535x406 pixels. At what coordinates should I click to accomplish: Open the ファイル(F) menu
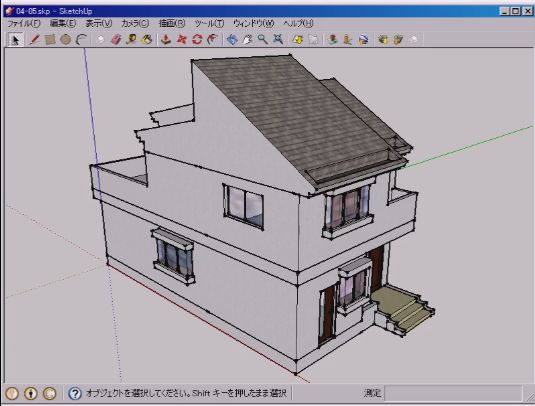[24, 24]
